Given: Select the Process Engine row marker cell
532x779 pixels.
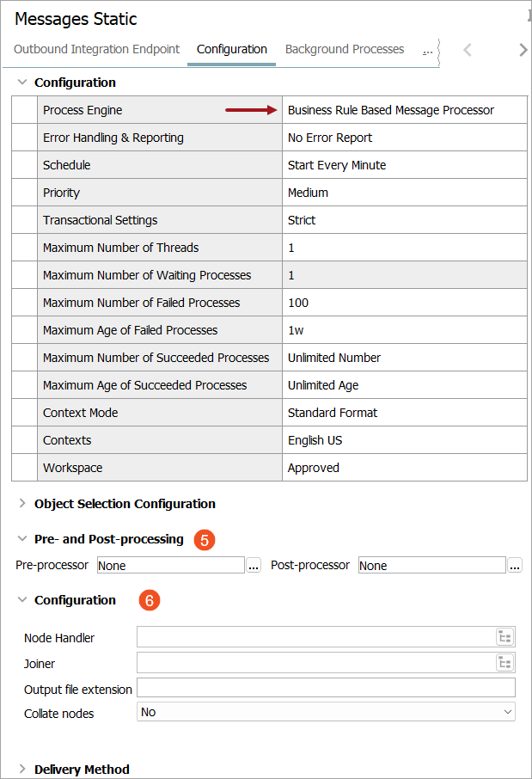Looking at the screenshot, I should 25,110.
